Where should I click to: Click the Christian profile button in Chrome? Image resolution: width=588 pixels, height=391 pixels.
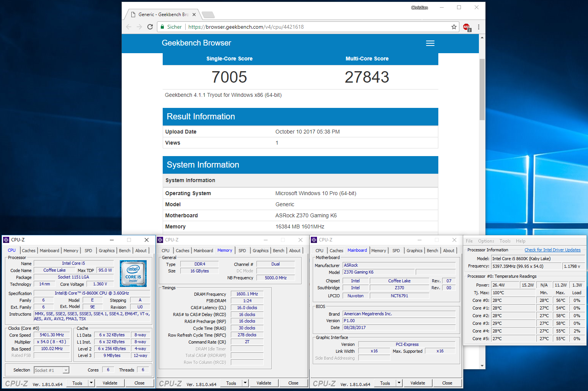pyautogui.click(x=420, y=8)
